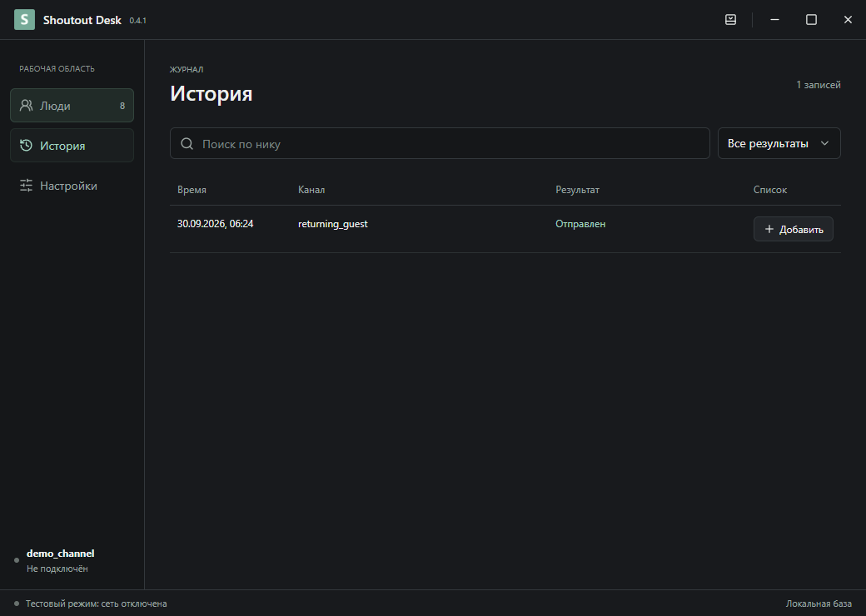The height and width of the screenshot is (616, 866).
Task: Click the Канал column header
Action: pyautogui.click(x=311, y=190)
